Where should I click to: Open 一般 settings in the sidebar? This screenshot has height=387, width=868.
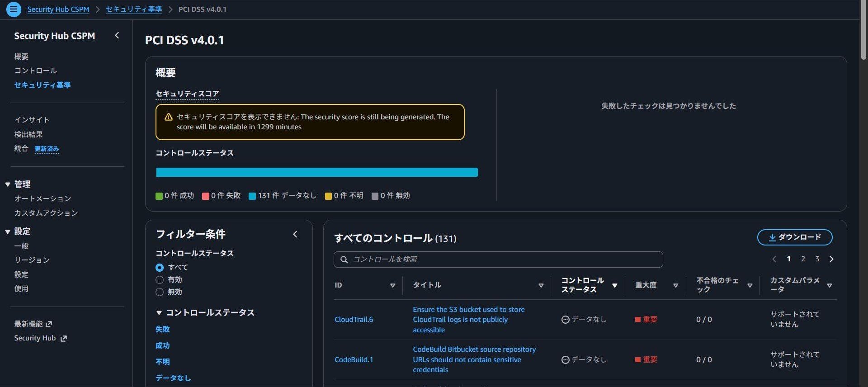pos(21,246)
